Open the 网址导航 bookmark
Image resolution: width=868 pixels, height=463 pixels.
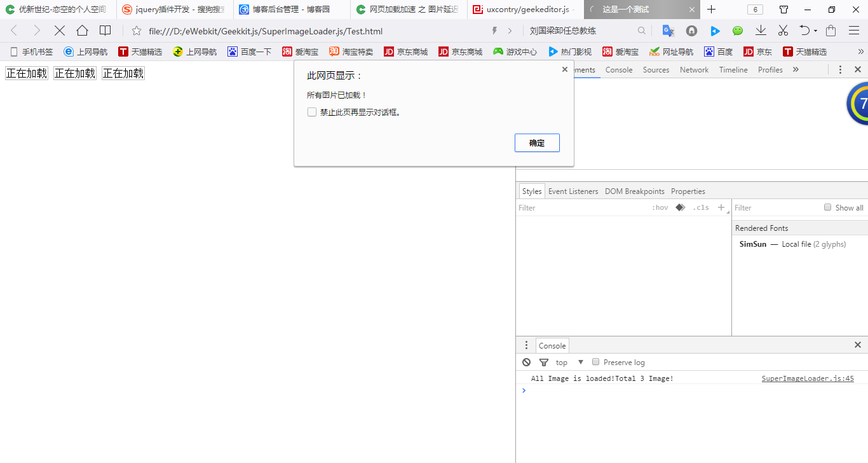click(672, 52)
